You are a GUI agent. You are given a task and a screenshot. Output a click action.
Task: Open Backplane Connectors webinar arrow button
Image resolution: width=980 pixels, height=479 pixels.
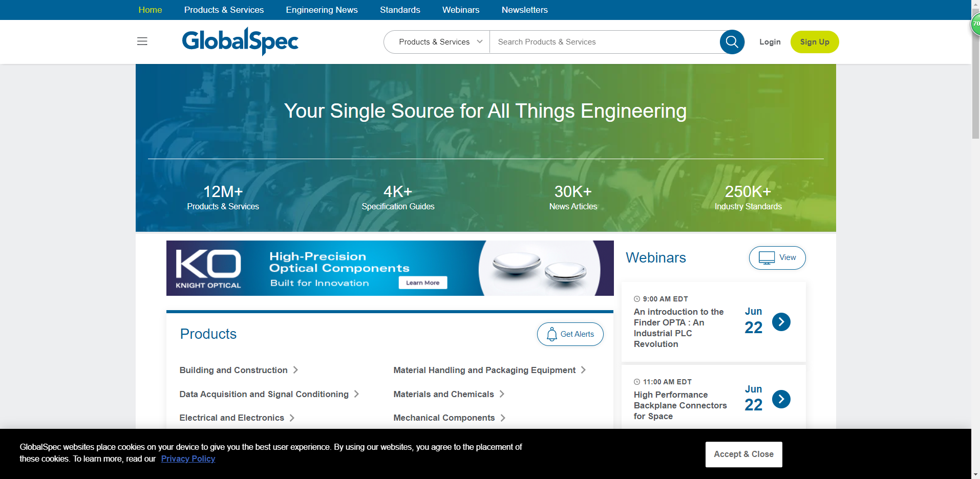point(781,399)
